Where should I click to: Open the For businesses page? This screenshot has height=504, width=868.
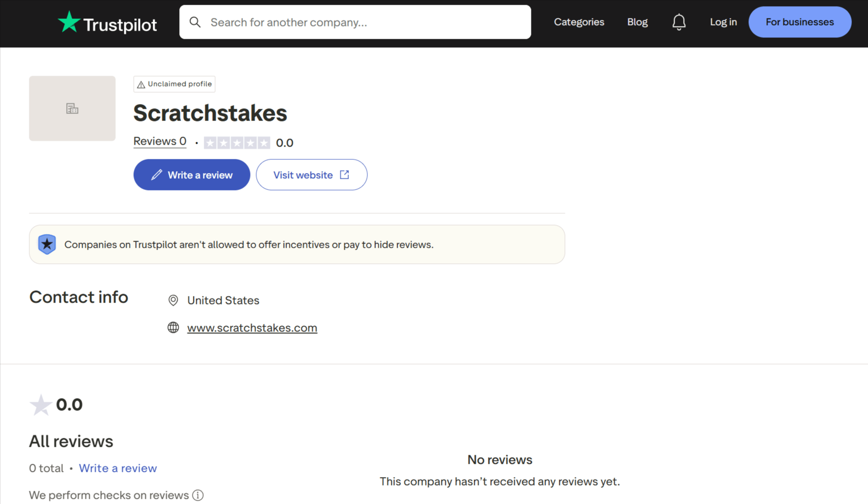pos(799,22)
